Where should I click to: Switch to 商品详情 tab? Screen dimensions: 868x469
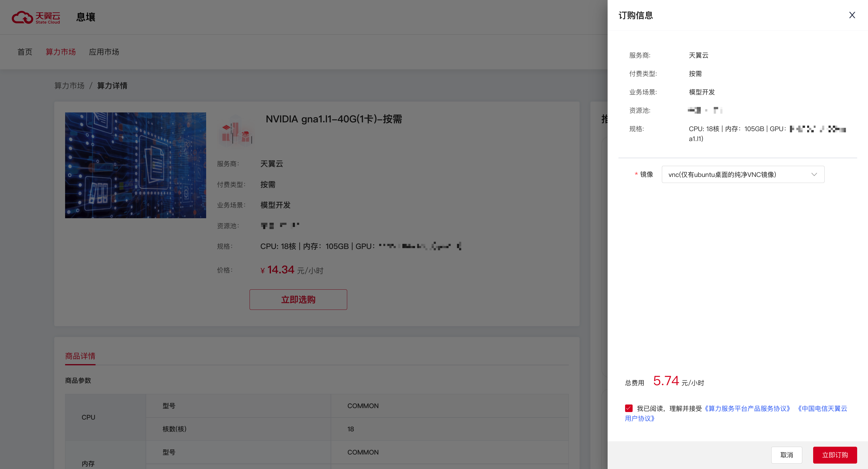pos(80,356)
